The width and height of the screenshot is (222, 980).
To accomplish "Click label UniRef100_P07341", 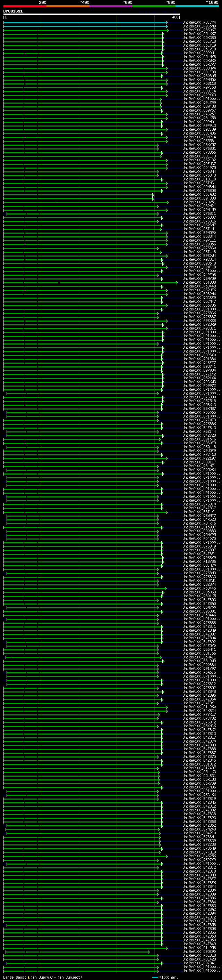I will (199, 964).
